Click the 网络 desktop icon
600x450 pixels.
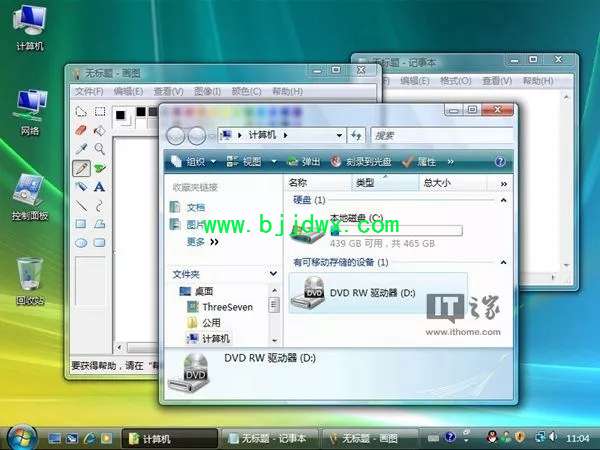tap(30, 113)
